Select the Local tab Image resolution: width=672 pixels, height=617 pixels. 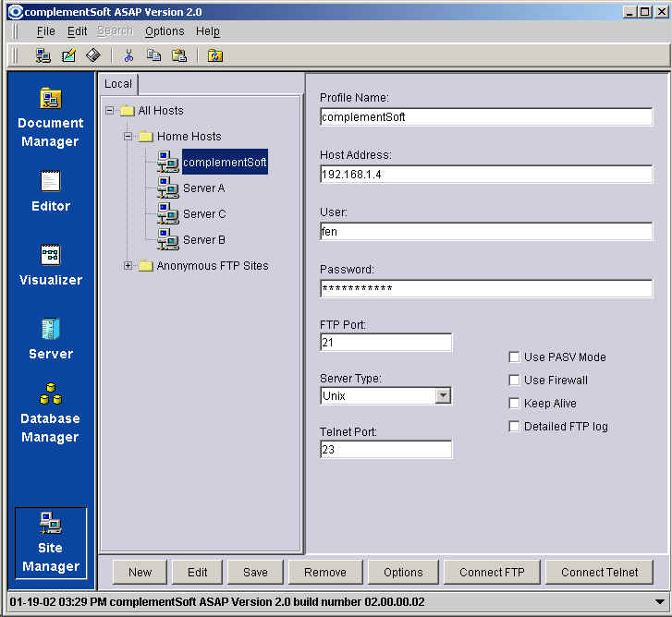point(118,84)
